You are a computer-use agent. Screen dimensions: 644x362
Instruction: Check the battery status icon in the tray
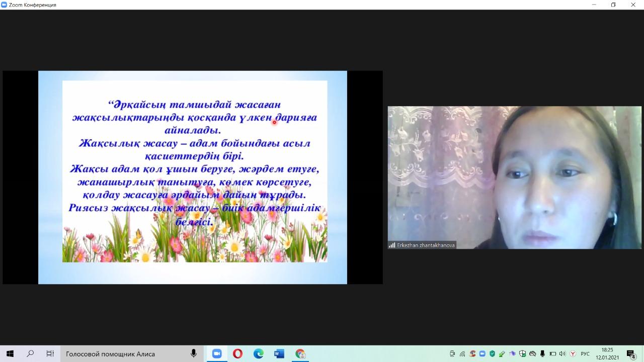[x=553, y=353]
